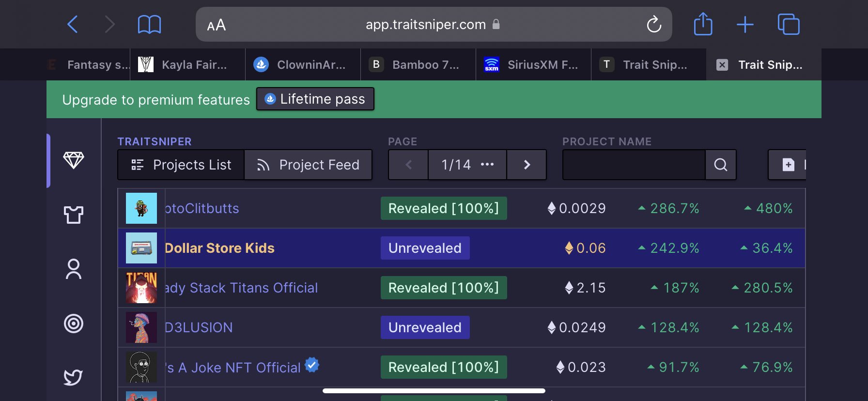
Task: Select Project Feed view
Action: tap(309, 165)
